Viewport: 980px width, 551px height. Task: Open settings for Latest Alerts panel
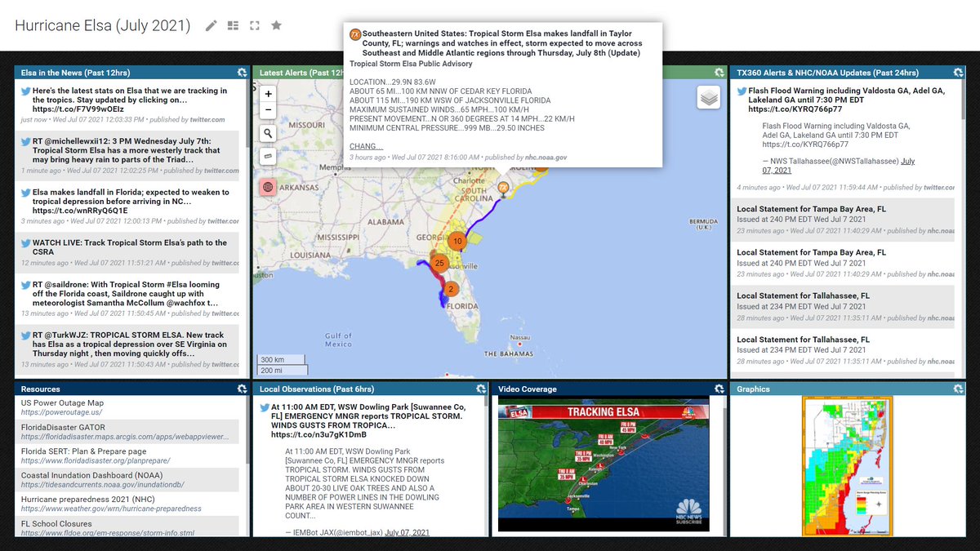(719, 73)
